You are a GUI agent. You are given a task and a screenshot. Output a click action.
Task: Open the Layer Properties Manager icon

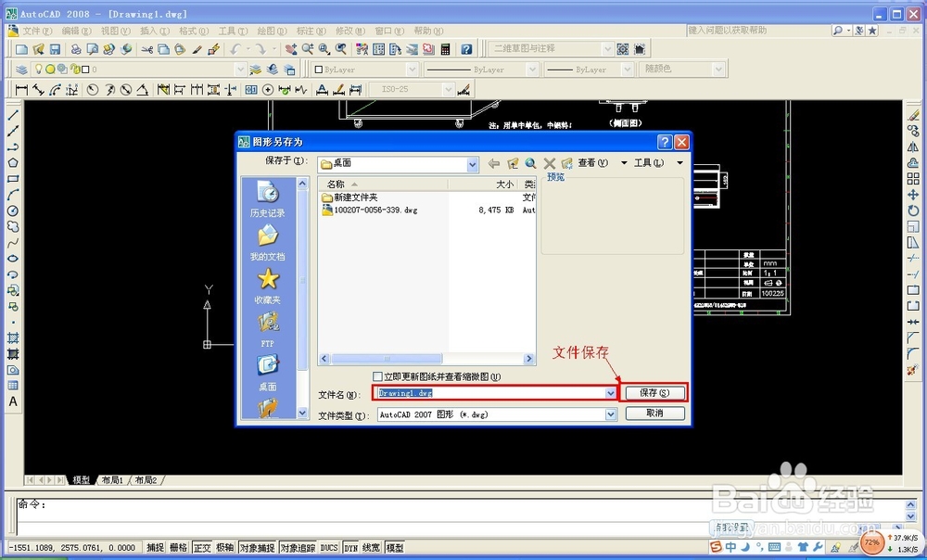[x=22, y=70]
